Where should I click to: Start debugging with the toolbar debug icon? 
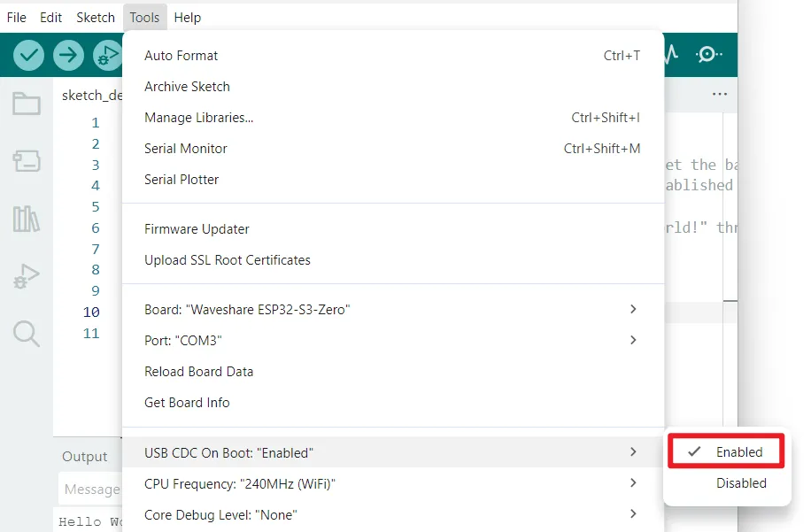(106, 54)
